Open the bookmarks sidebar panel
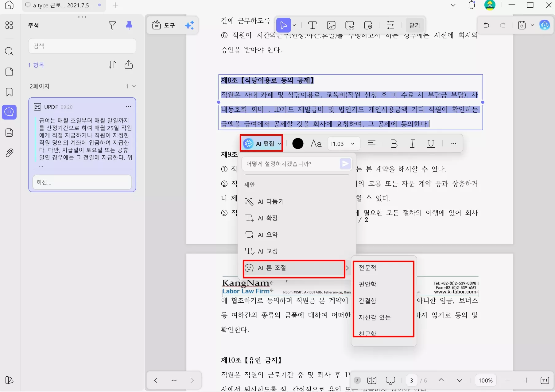The image size is (555, 392). [9, 92]
